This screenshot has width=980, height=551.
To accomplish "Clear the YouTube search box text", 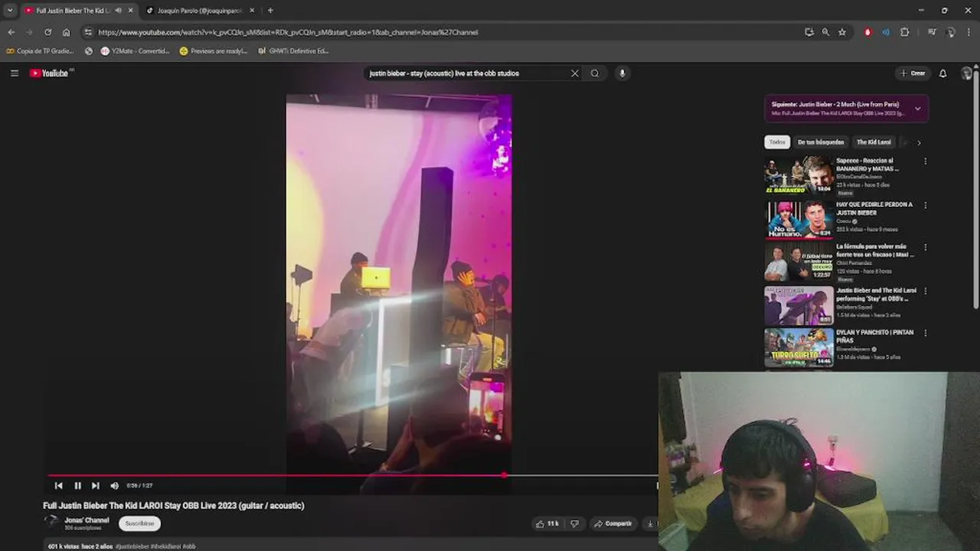I will click(x=575, y=73).
